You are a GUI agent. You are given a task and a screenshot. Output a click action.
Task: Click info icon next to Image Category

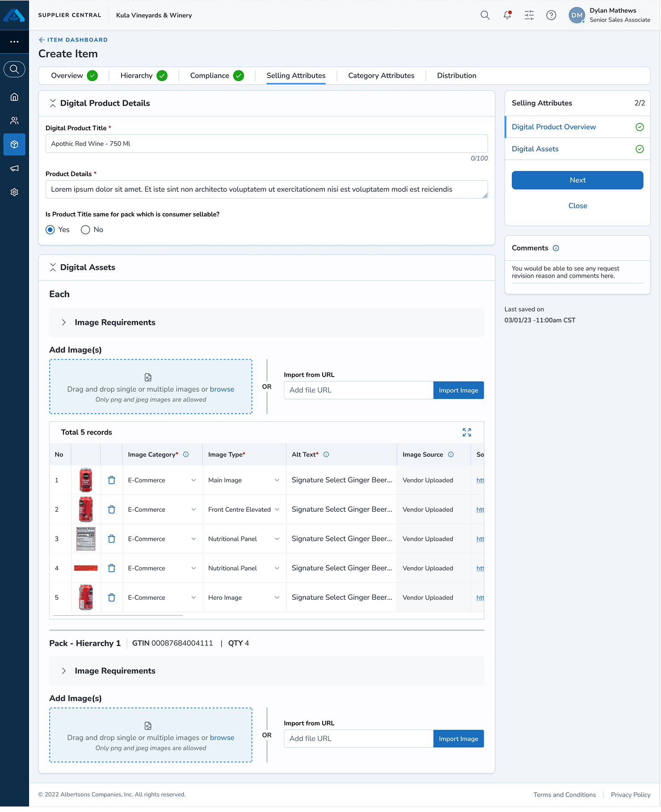click(x=186, y=455)
